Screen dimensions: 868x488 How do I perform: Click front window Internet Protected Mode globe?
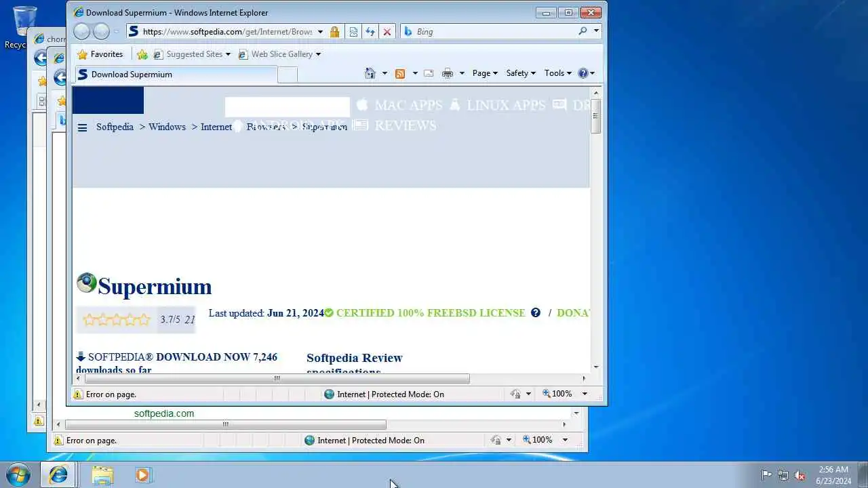(329, 394)
